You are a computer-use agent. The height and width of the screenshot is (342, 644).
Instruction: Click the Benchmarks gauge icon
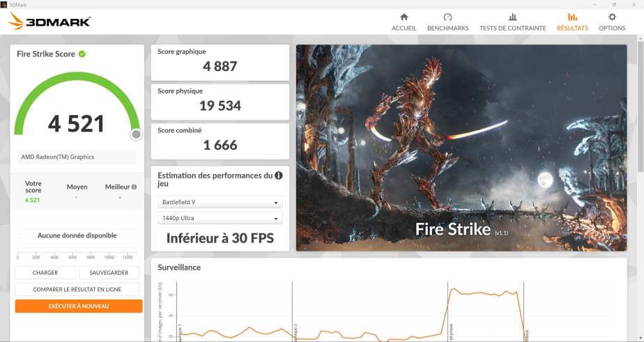[447, 17]
